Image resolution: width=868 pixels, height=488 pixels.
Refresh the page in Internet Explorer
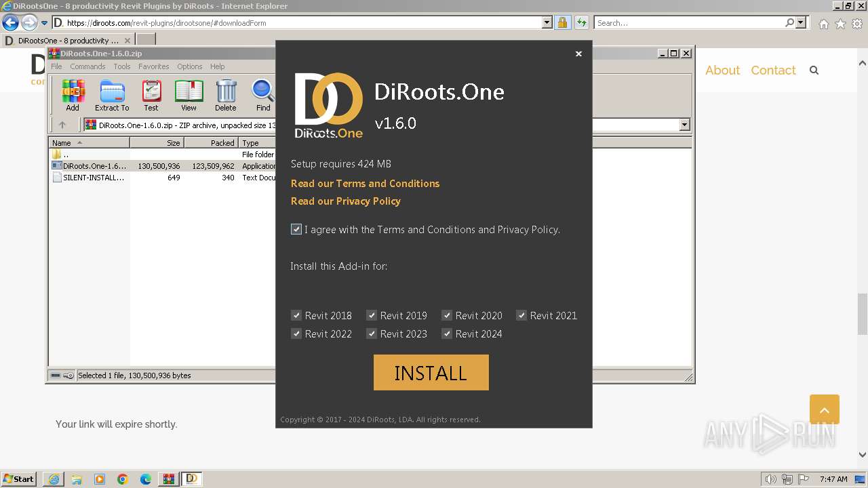point(581,23)
